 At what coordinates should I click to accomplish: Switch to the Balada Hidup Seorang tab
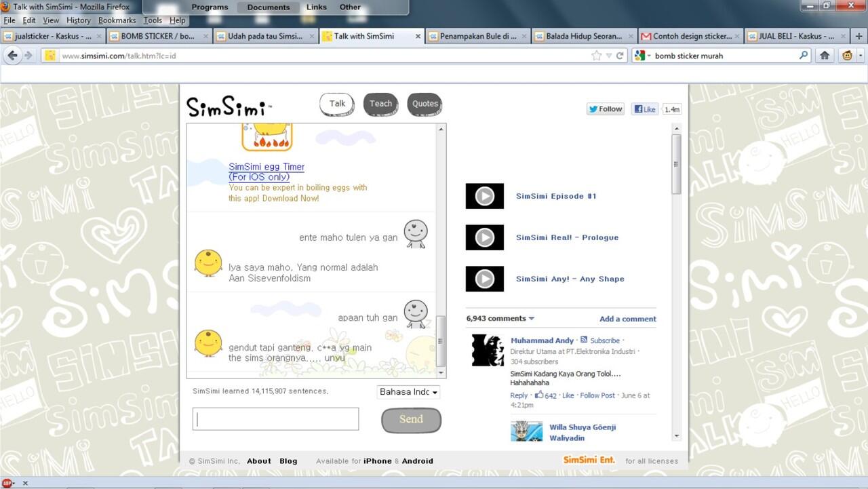coord(584,36)
